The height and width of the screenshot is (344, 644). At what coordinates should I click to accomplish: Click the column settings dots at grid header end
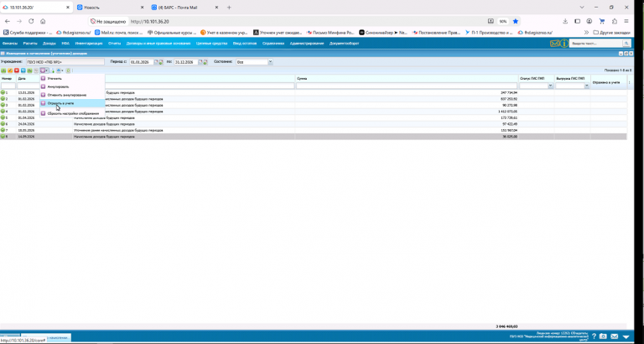630,82
